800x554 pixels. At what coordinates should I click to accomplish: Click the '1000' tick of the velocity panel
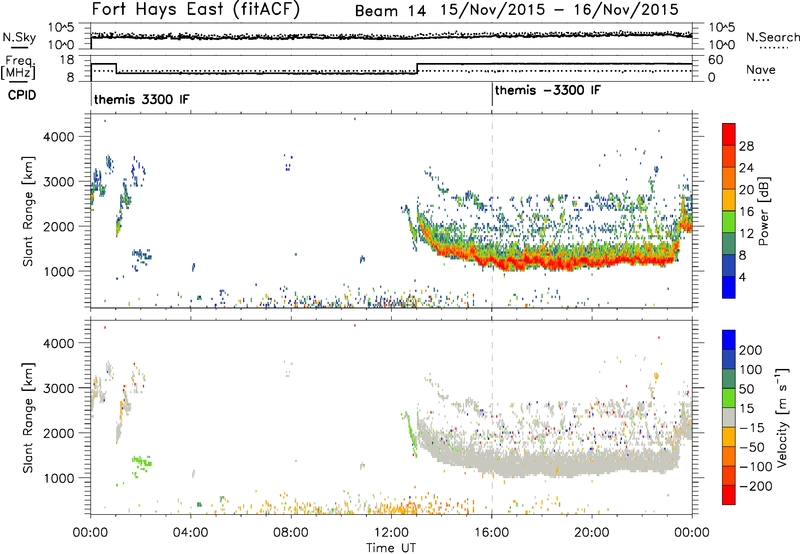click(59, 478)
